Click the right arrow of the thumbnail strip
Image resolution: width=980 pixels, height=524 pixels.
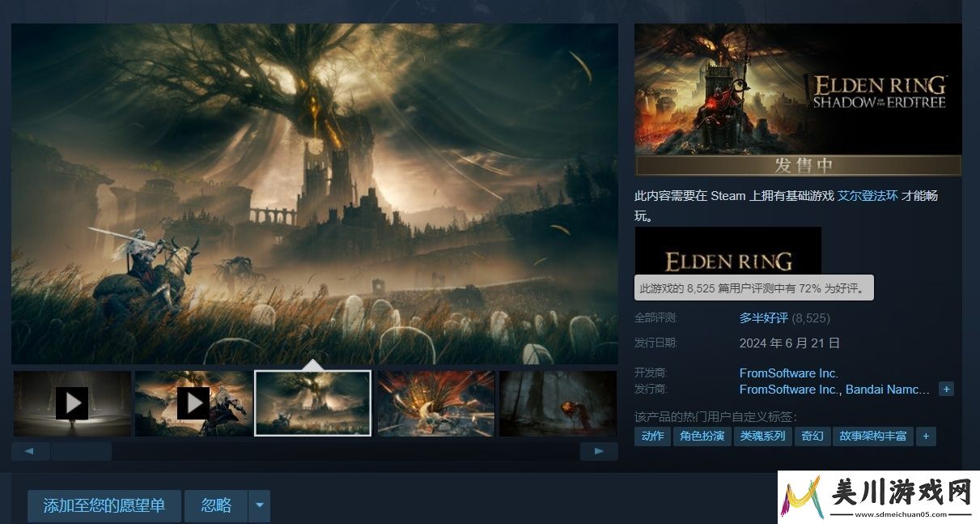point(599,451)
